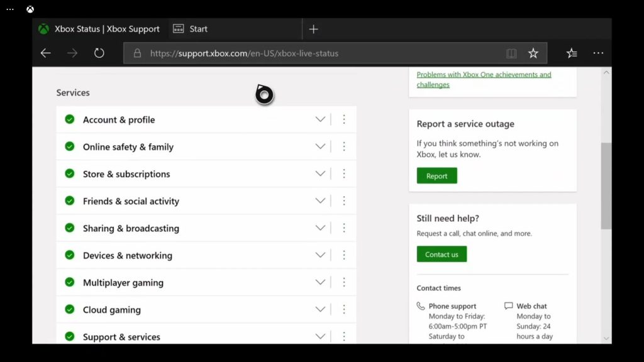Image resolution: width=644 pixels, height=362 pixels.
Task: Open more options for Cloud gaming
Action: 344,309
